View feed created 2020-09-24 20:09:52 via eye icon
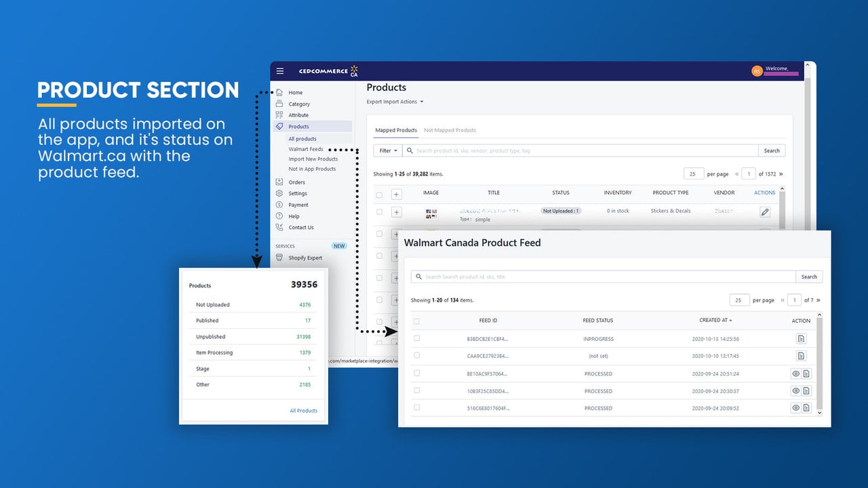Screen dimensions: 868x488 coord(796,408)
